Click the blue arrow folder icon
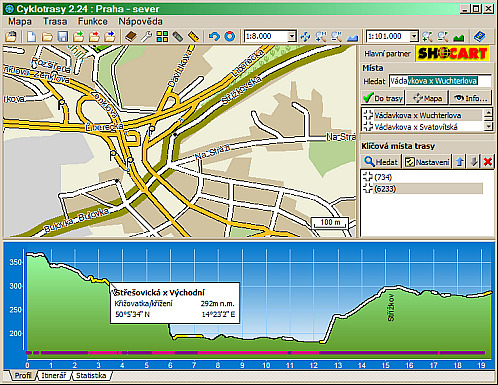Image resolution: width=498 pixels, height=385 pixels. tap(110, 36)
